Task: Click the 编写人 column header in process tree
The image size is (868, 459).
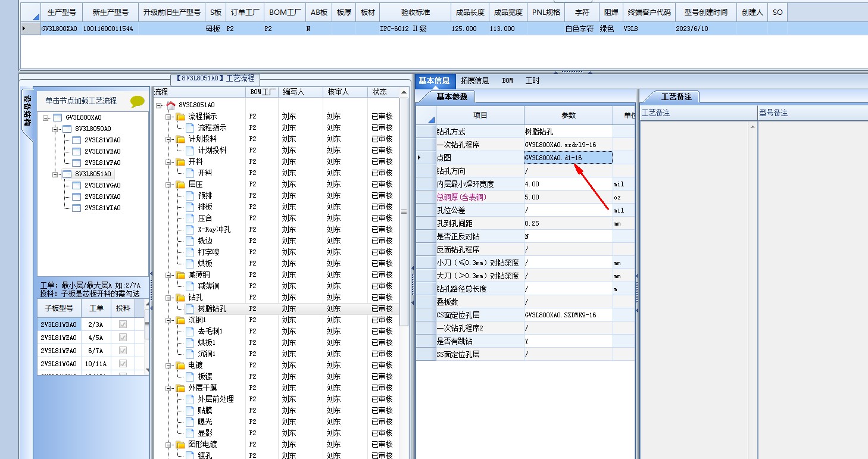Action: (301, 92)
